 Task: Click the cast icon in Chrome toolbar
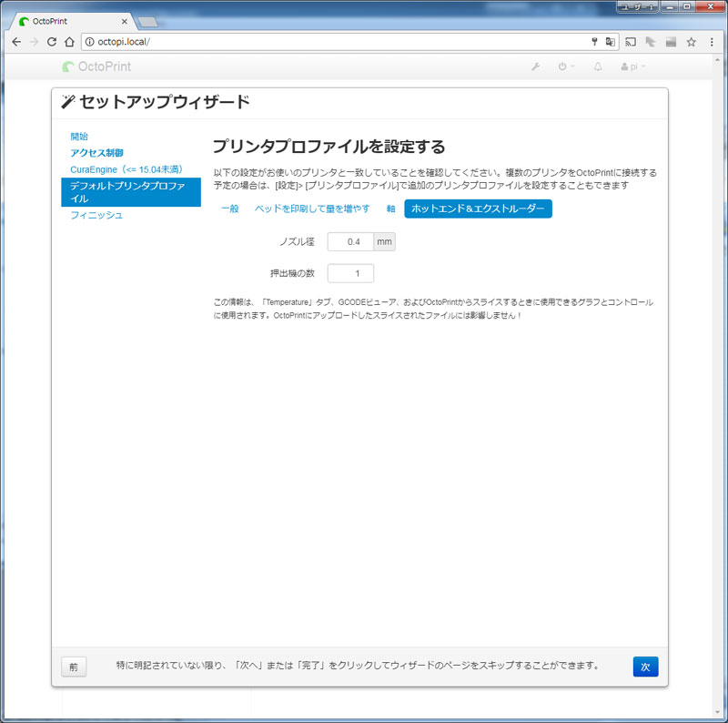631,42
